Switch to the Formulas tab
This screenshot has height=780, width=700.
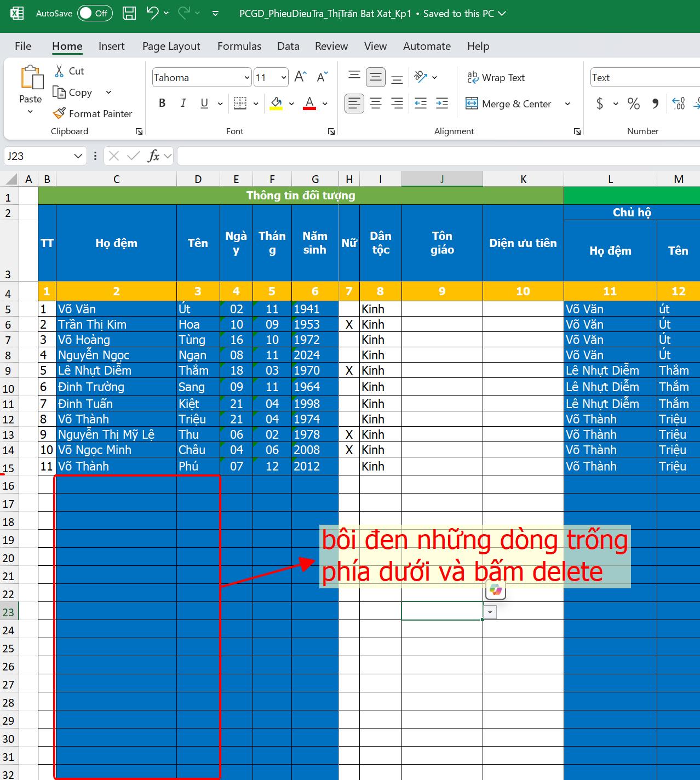click(x=239, y=46)
